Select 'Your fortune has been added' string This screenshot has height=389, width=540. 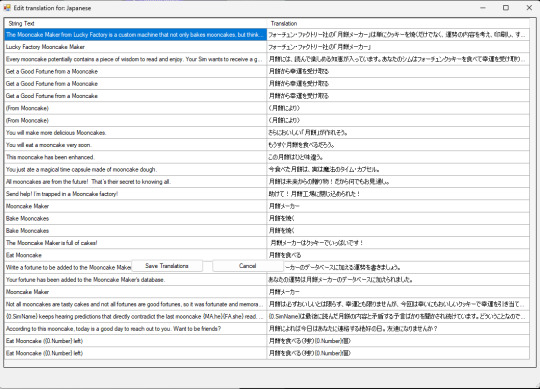[136, 280]
